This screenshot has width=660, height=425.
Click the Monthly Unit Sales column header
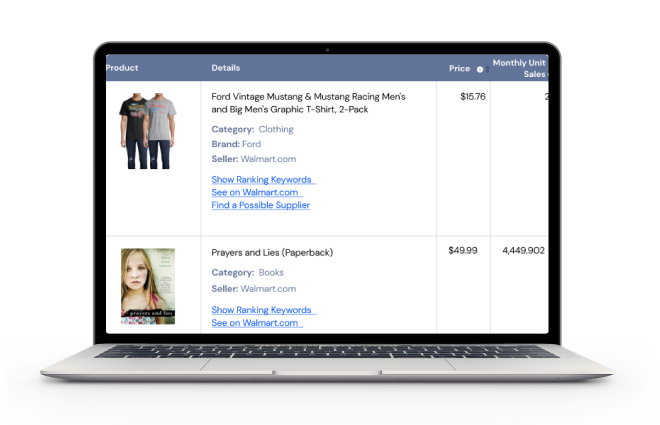pyautogui.click(x=520, y=68)
